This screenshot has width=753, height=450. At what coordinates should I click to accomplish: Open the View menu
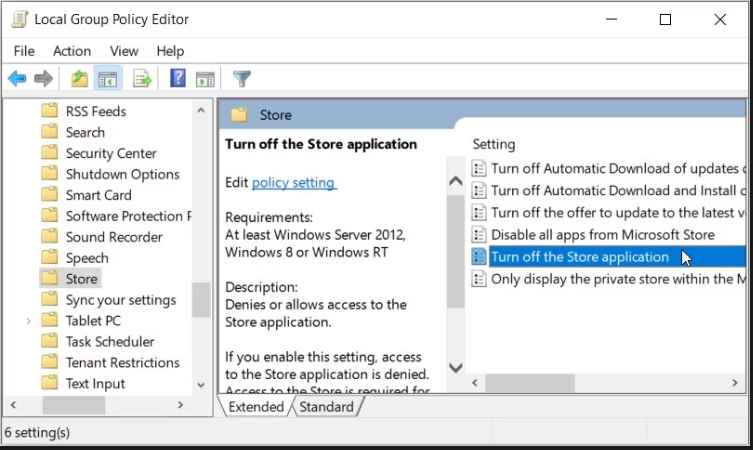point(124,51)
